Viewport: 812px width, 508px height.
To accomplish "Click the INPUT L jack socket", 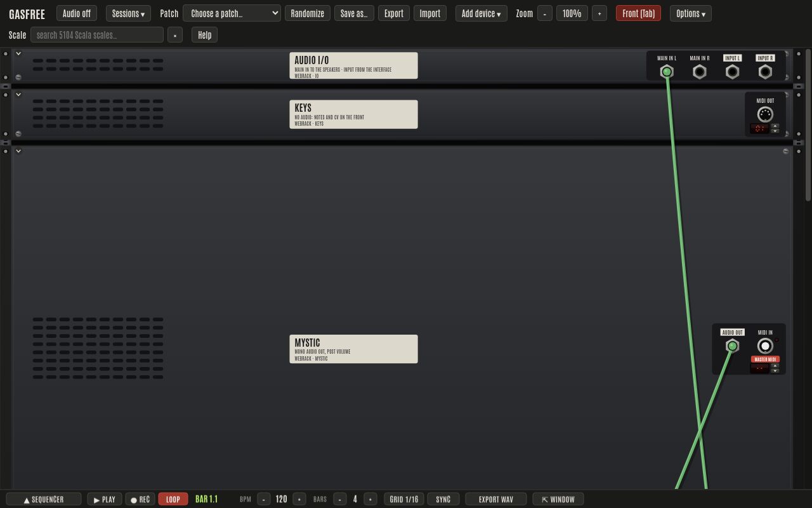I will (733, 72).
